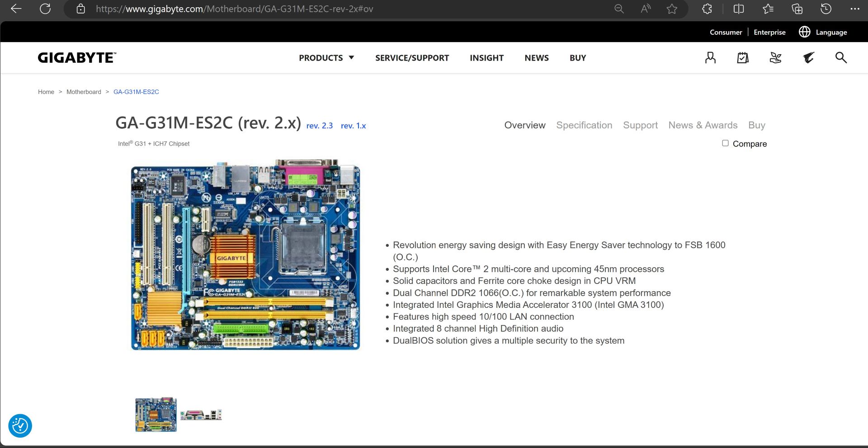Viewport: 868px width, 448px height.
Task: Click the 'DualBIOS solution gives a multiple security' bullet
Action: pyautogui.click(x=509, y=340)
